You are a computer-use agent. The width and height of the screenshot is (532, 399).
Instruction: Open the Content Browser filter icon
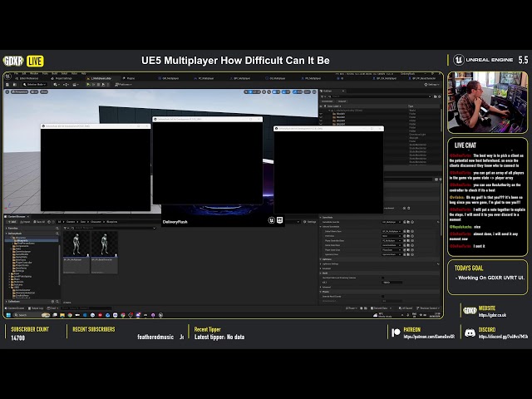(x=66, y=228)
